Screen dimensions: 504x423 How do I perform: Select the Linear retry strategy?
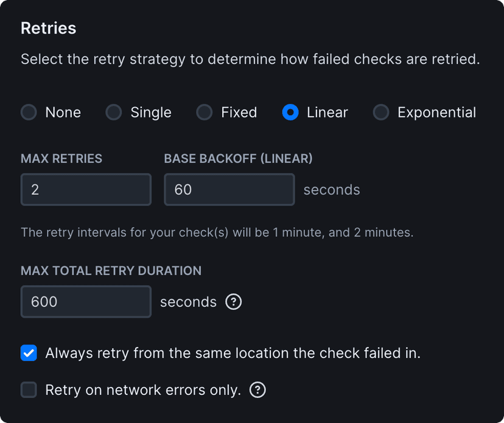coord(290,113)
